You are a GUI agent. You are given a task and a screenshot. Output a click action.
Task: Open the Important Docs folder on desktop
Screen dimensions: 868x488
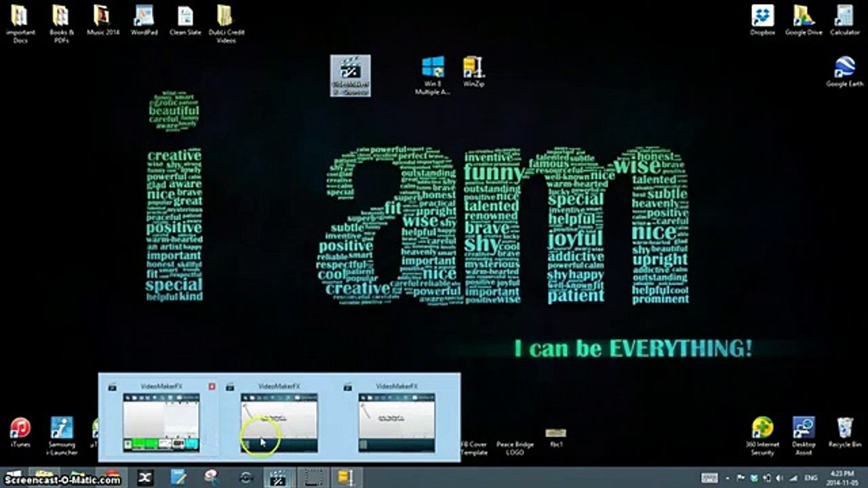[x=20, y=24]
